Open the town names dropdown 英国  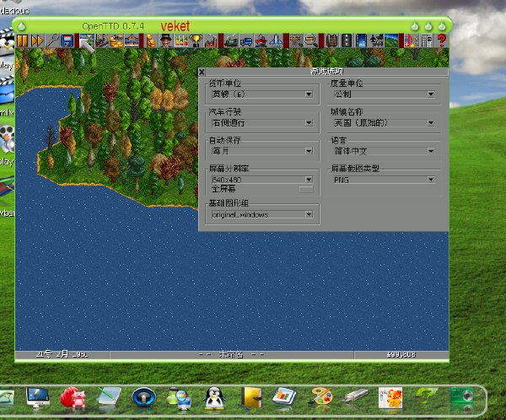(384, 122)
